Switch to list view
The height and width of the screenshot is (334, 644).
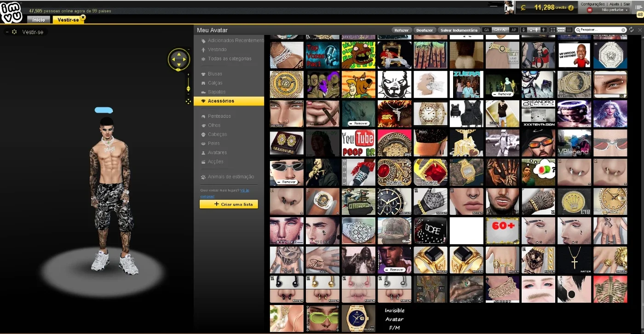point(569,30)
